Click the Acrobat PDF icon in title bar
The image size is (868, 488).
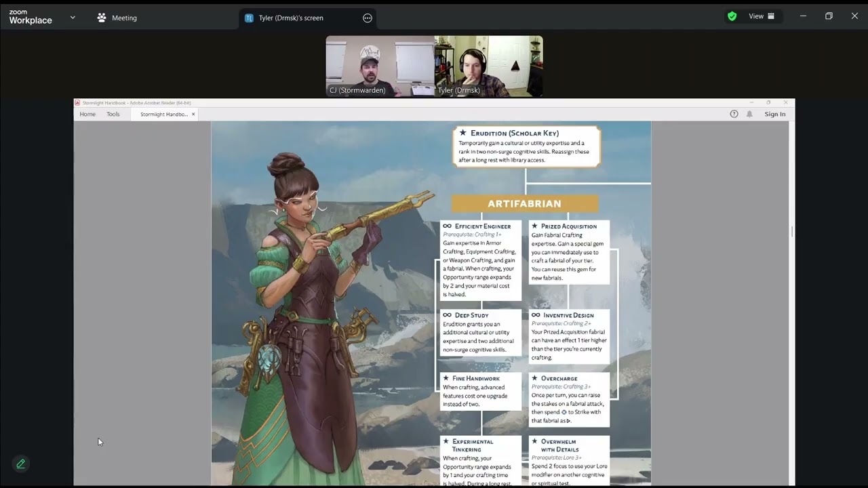pos(77,102)
